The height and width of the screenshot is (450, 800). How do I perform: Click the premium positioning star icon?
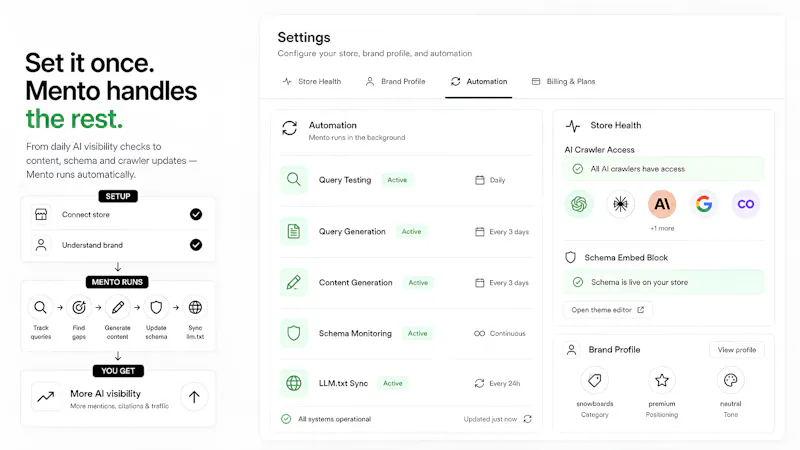click(x=662, y=380)
